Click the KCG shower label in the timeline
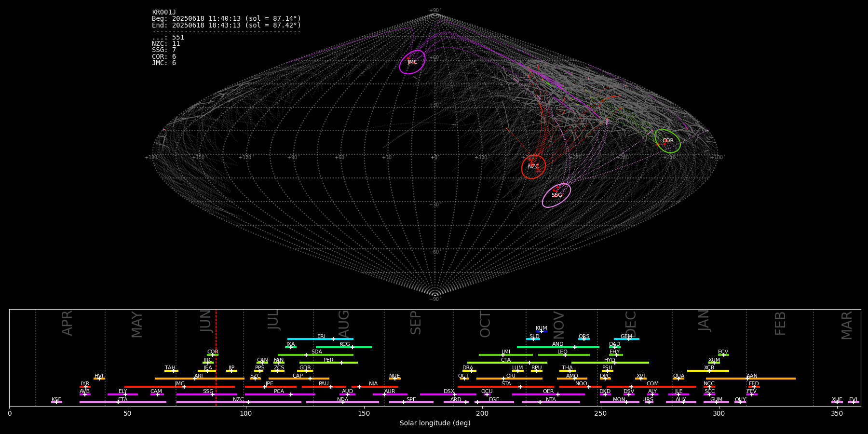This screenshot has width=868, height=434. point(345,344)
